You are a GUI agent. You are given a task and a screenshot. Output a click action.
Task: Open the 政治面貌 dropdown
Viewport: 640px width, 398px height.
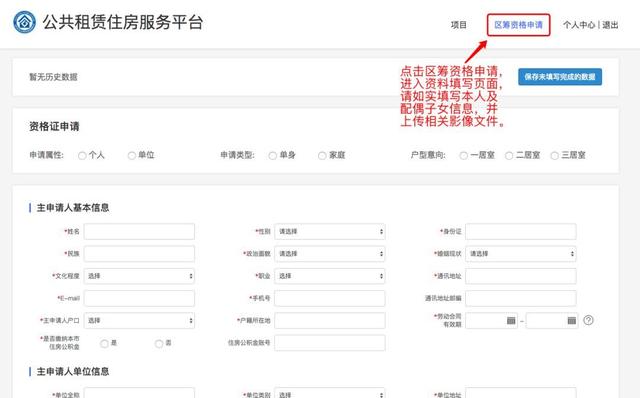[330, 253]
